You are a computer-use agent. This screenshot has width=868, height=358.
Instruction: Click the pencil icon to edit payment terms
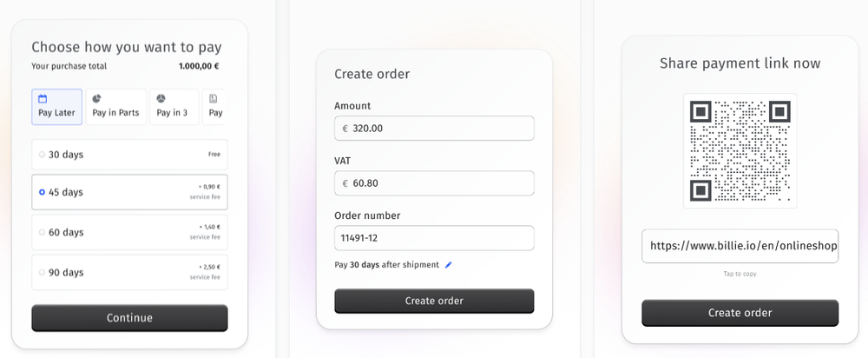point(449,265)
